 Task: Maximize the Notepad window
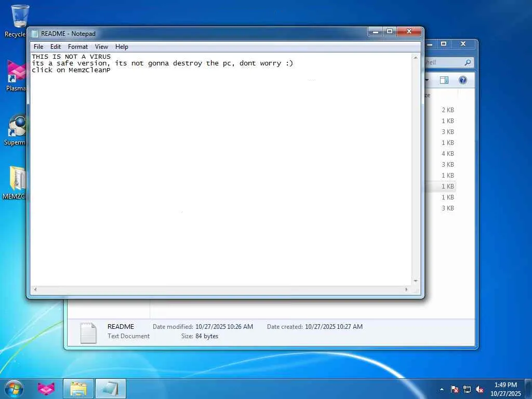pos(390,32)
